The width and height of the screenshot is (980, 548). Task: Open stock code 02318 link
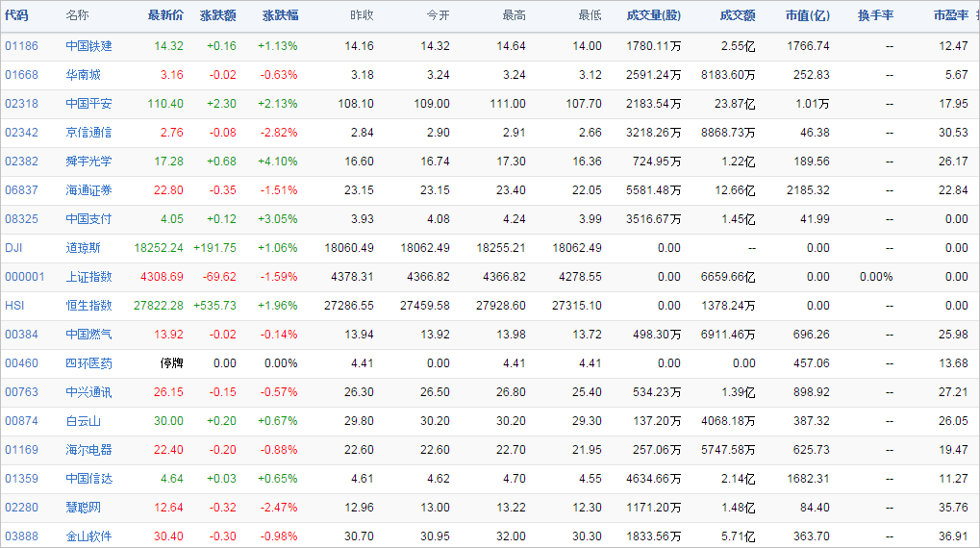point(21,104)
